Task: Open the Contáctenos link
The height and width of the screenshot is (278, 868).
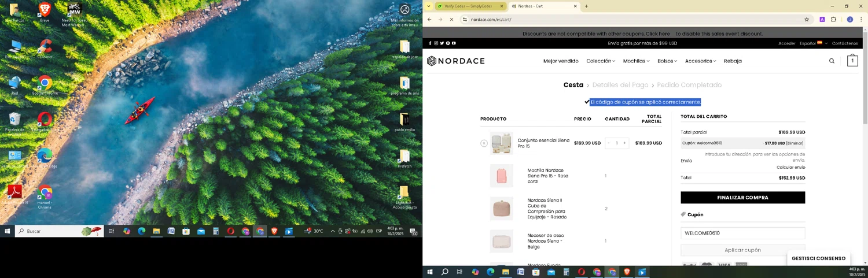Action: [845, 43]
